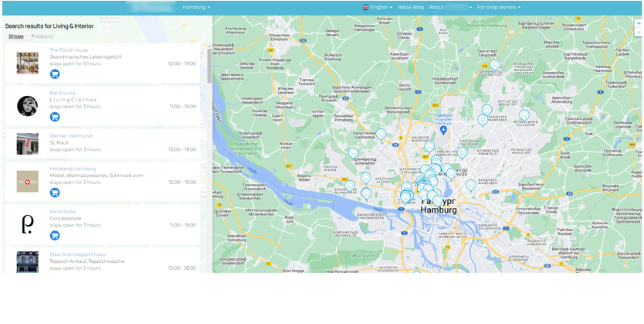Click the cart icon under Herzberg Hamburg
This screenshot has width=644, height=324.
point(55,193)
